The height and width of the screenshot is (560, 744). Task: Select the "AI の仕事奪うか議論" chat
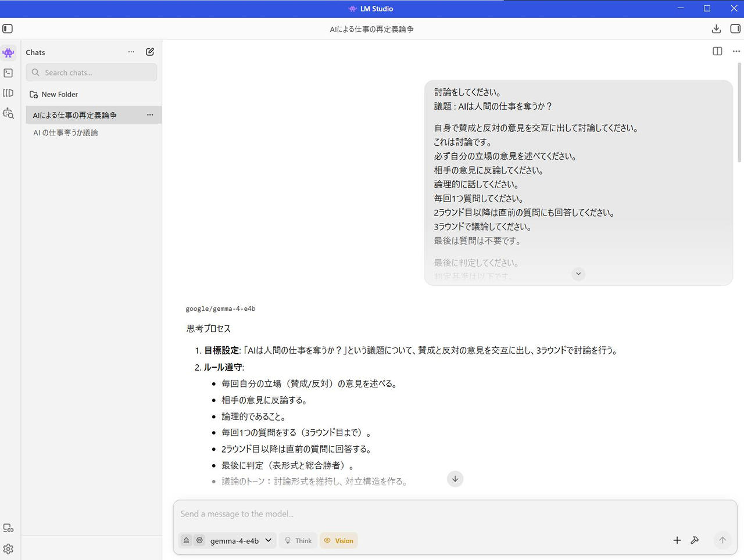pos(66,132)
